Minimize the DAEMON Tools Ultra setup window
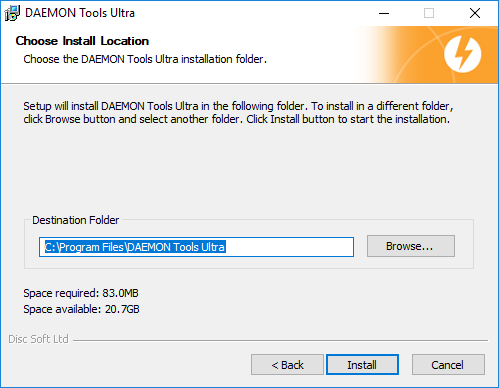The height and width of the screenshot is (388, 499). tap(384, 13)
